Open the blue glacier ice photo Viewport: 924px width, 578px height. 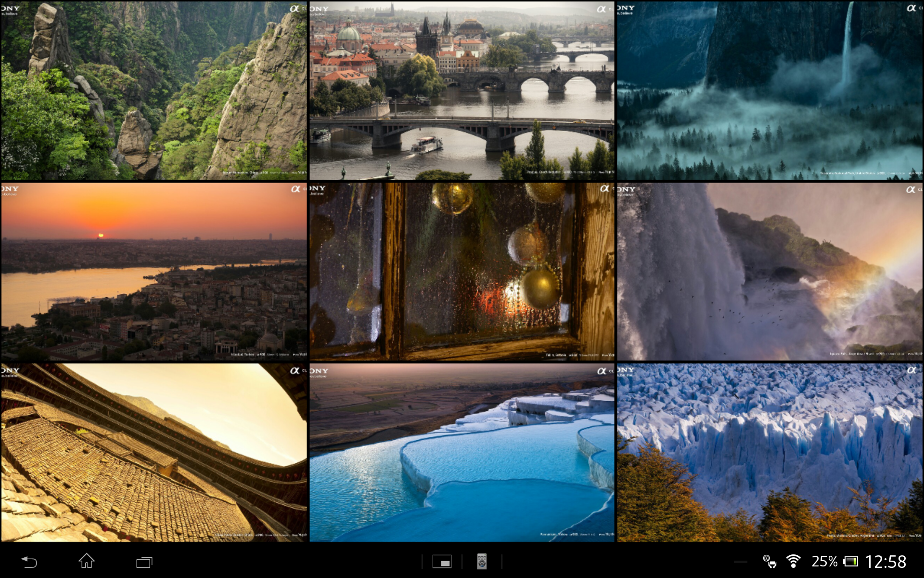[x=770, y=453]
